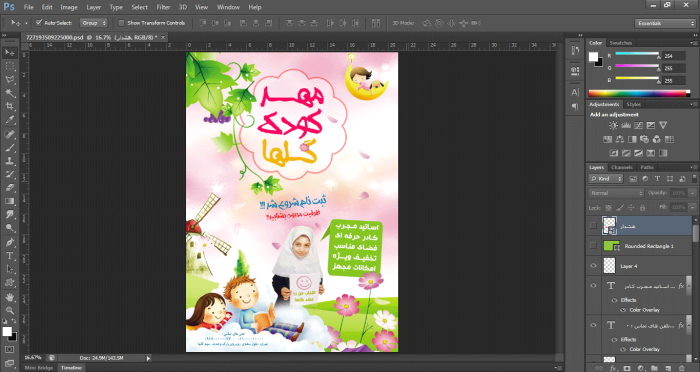The width and height of the screenshot is (700, 372).
Task: Enable Show Transform Controls checkbox
Action: click(121, 23)
